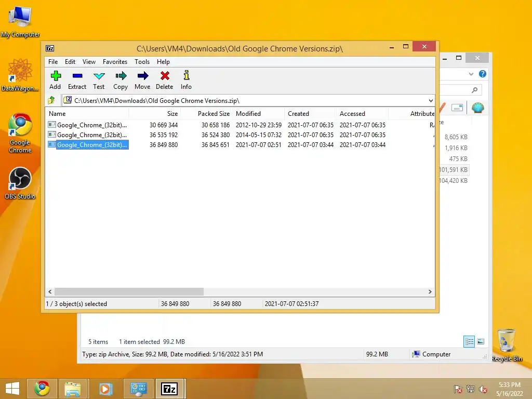Sort by the Attributes column header
532x399 pixels.
pos(411,114)
